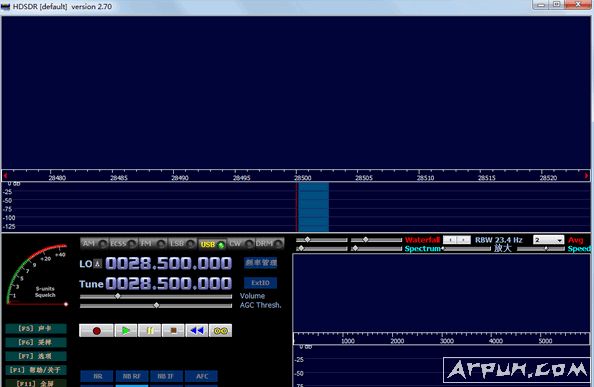Enable the NR noise reduction button
This screenshot has width=594, height=387.
tap(97, 376)
